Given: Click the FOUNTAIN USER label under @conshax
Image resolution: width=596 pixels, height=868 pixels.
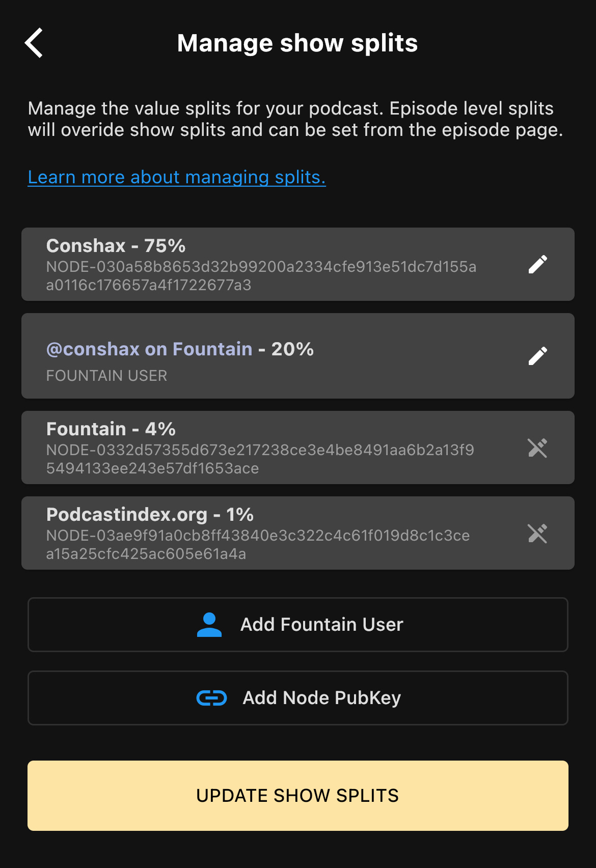Looking at the screenshot, I should [x=106, y=376].
